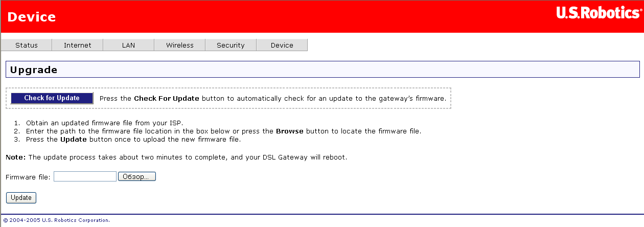The image size is (644, 227).
Task: Click the Device title in red header
Action: coord(32,17)
